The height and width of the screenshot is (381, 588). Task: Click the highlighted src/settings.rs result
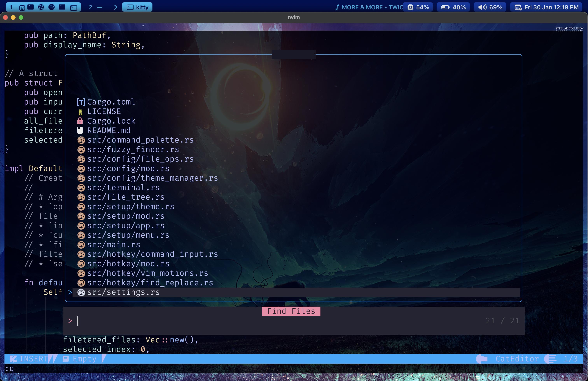click(123, 292)
